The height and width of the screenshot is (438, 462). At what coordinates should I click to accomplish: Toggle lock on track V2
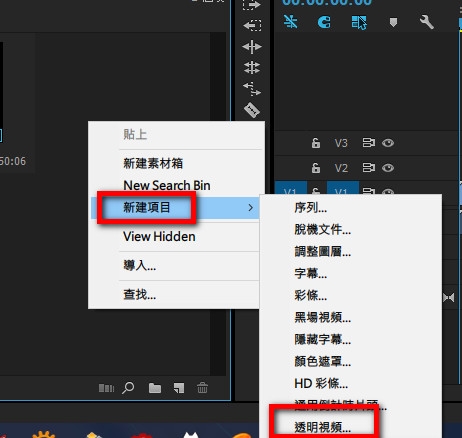(x=316, y=168)
